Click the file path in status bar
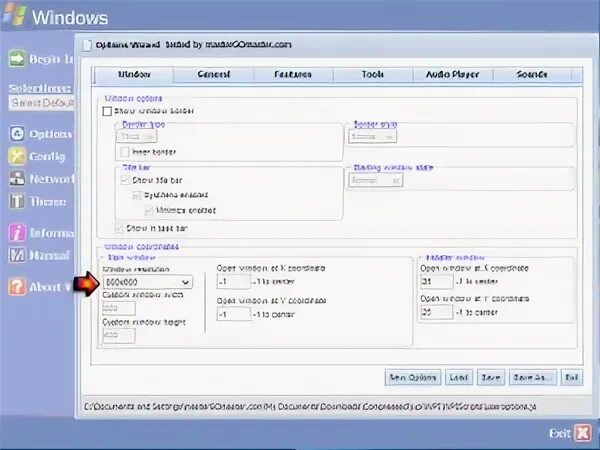 [x=310, y=406]
